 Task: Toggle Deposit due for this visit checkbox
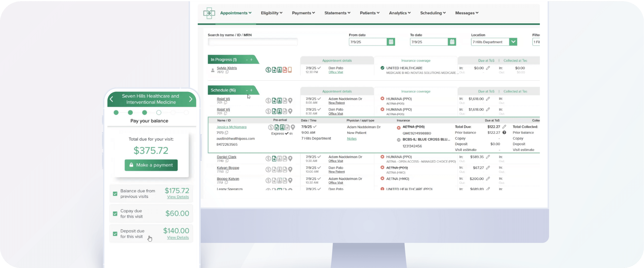115,234
